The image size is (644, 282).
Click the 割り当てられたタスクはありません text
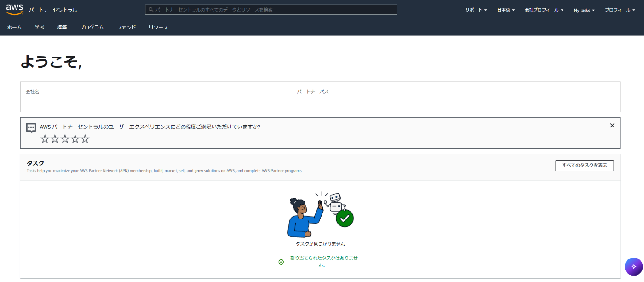click(324, 262)
